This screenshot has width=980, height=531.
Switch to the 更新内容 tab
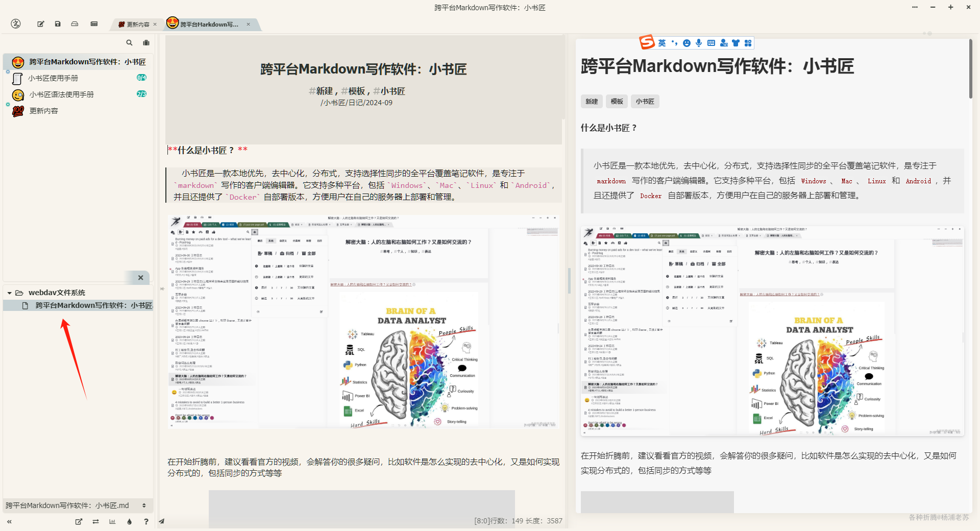(134, 24)
